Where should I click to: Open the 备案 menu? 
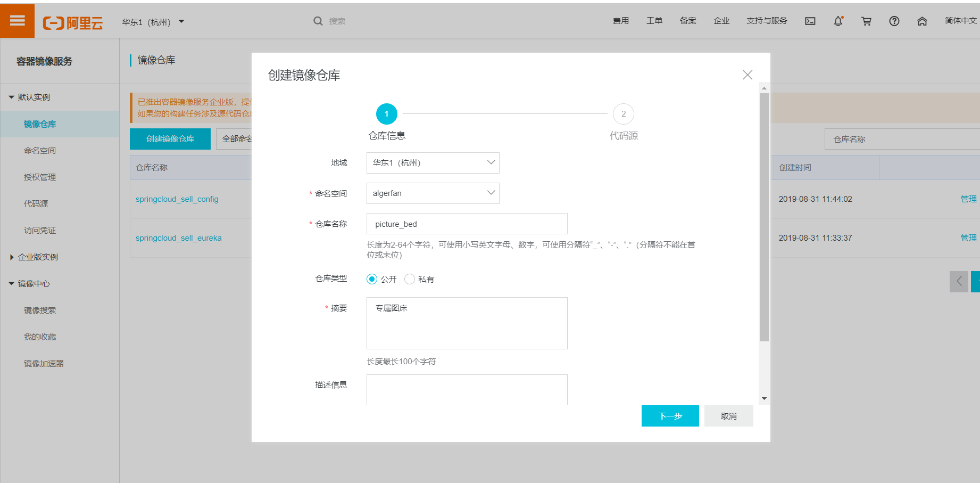(x=688, y=21)
